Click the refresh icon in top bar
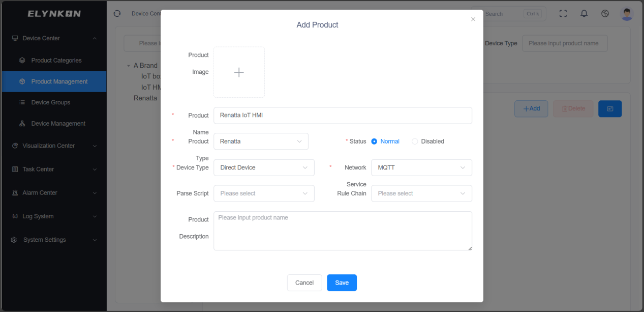Screen dimensions: 644x312 [x=117, y=14]
